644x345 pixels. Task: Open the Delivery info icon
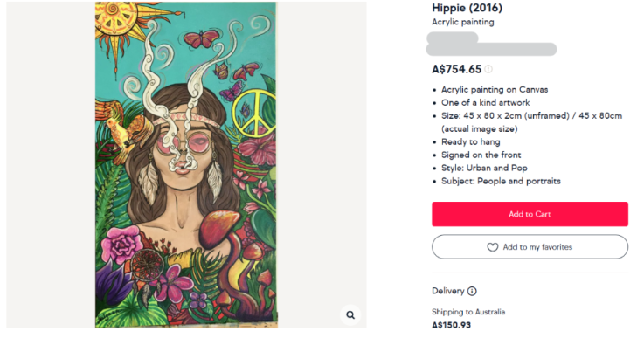tap(472, 291)
